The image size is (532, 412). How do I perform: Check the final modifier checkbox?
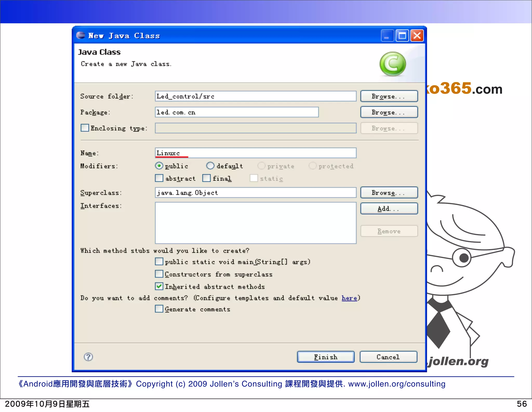point(207,178)
